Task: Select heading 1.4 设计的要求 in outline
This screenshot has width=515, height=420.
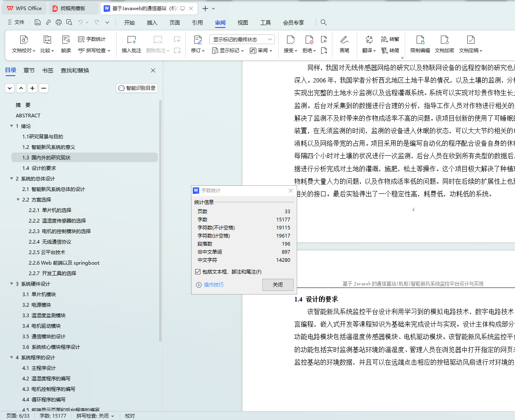Action: [39, 168]
